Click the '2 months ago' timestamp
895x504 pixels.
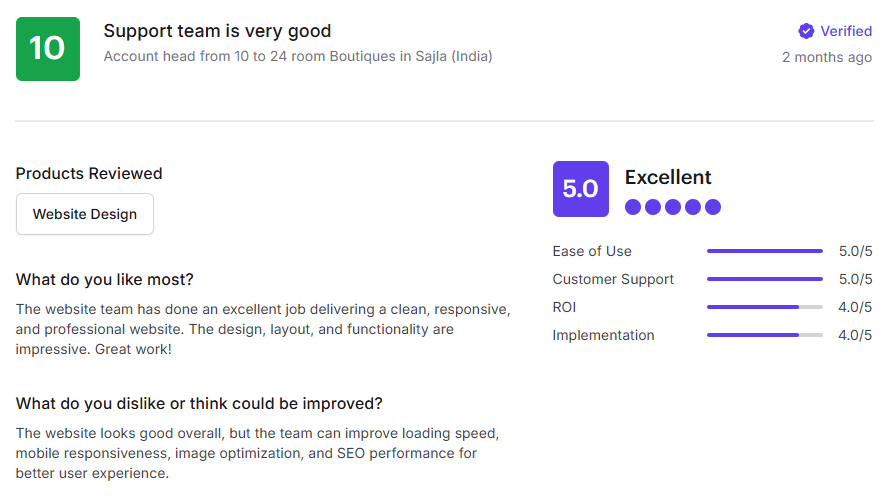827,57
